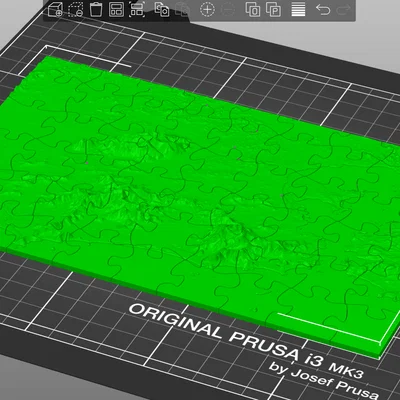Click the dimmed Redo arrow icon

click(x=343, y=10)
